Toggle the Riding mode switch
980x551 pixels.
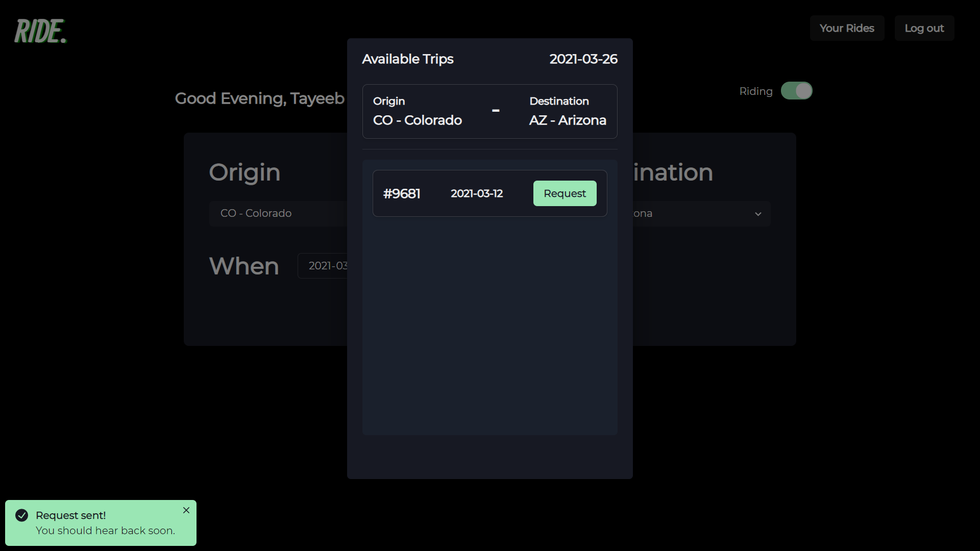[x=796, y=91]
